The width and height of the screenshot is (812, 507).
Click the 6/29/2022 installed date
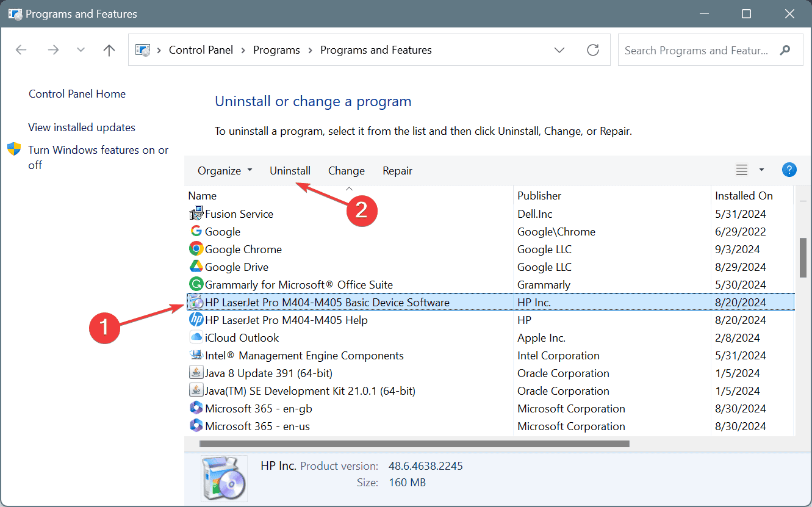741,232
